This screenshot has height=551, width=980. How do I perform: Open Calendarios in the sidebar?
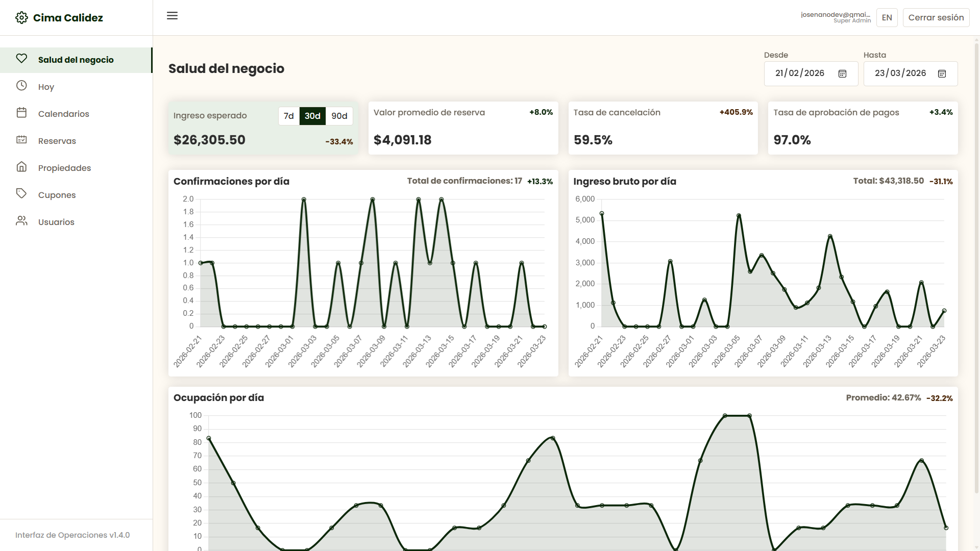[76, 114]
